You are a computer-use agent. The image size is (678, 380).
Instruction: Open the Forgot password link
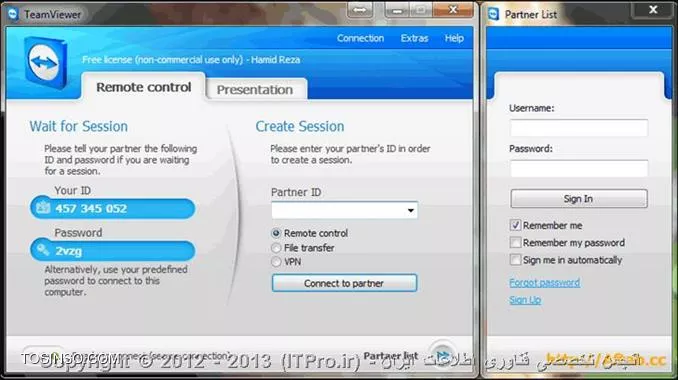click(544, 282)
